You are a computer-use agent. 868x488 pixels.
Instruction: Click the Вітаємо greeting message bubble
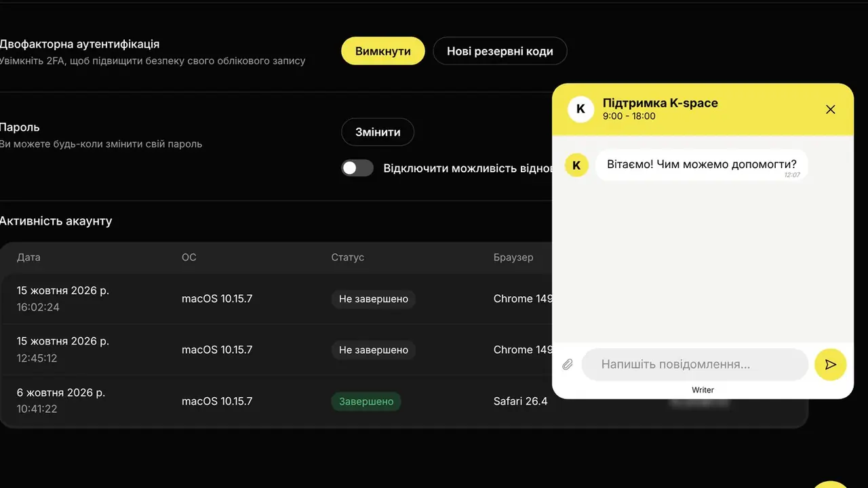[702, 165]
